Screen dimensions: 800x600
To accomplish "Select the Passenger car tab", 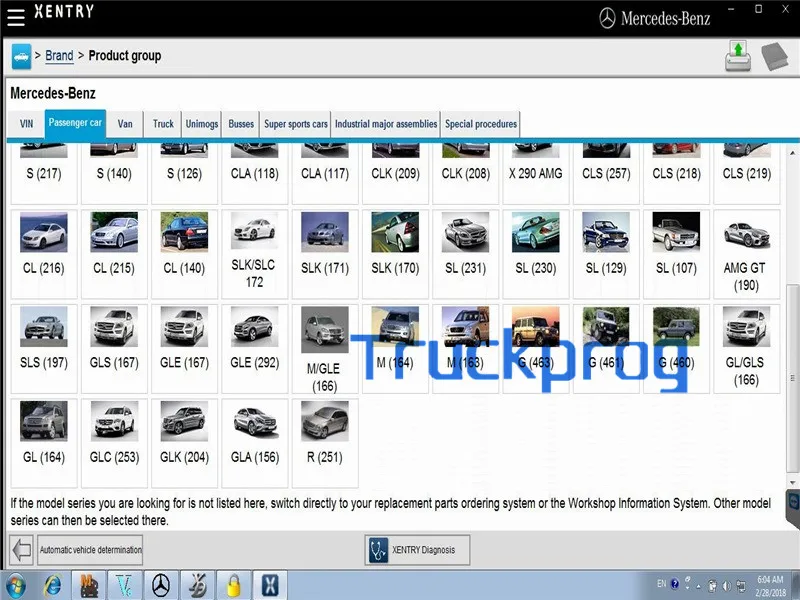I will [x=75, y=123].
